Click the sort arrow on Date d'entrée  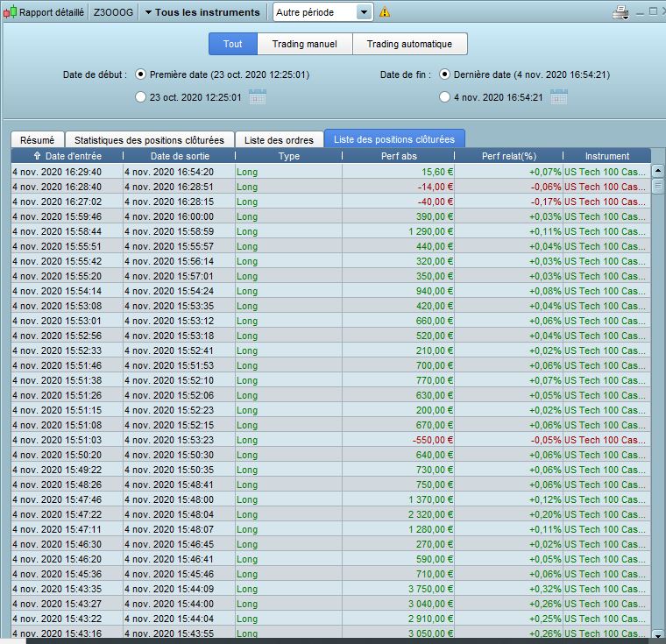[37, 156]
